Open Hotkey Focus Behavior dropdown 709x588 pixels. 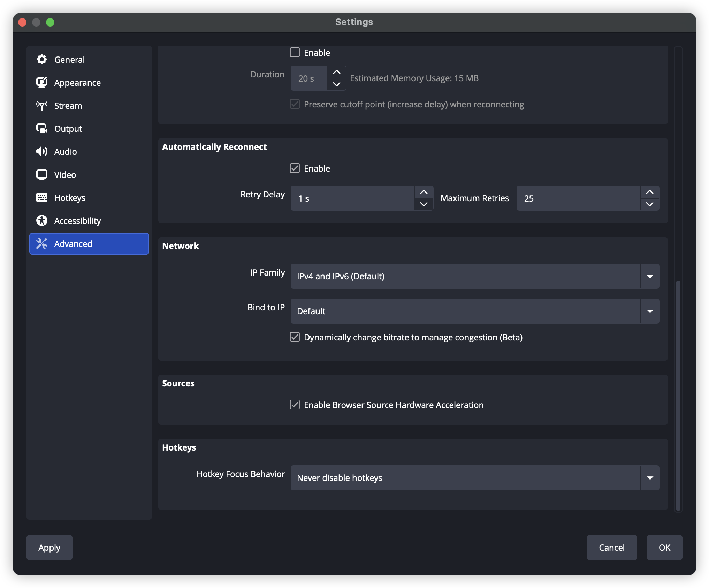click(x=475, y=478)
